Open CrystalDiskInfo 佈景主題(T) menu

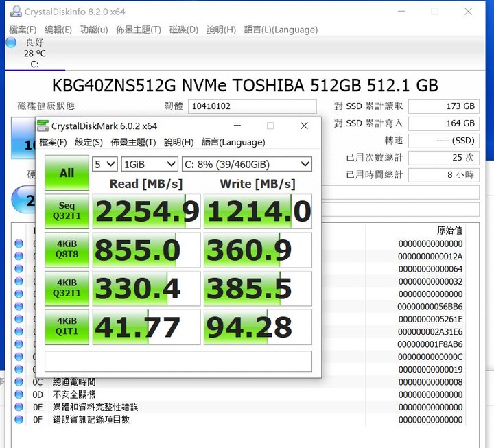[x=139, y=30]
